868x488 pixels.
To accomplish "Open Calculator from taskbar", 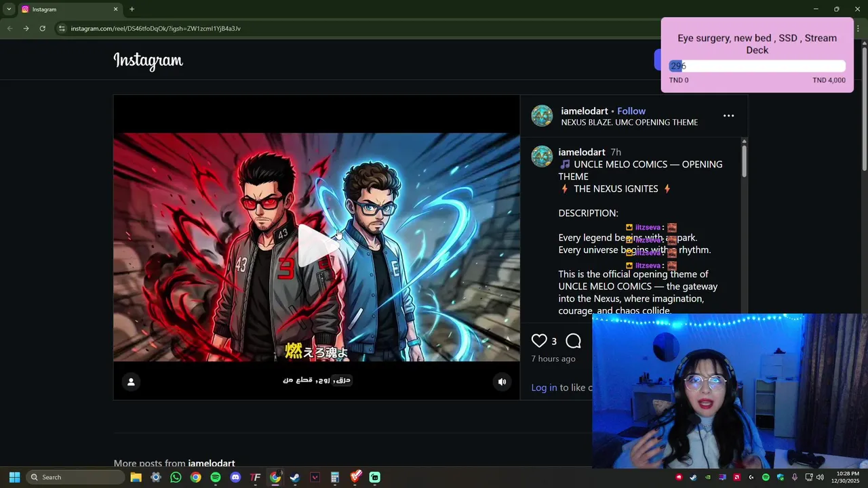I will (x=335, y=477).
